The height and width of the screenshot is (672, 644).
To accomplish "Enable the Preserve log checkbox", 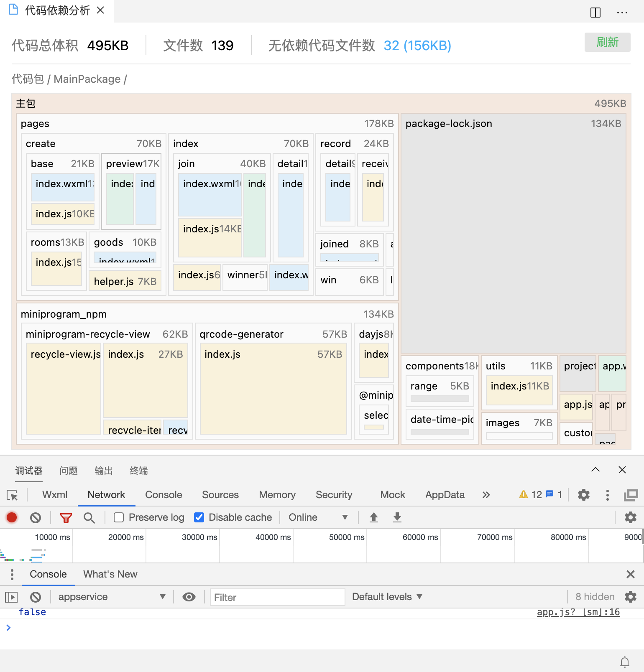I will pyautogui.click(x=119, y=517).
